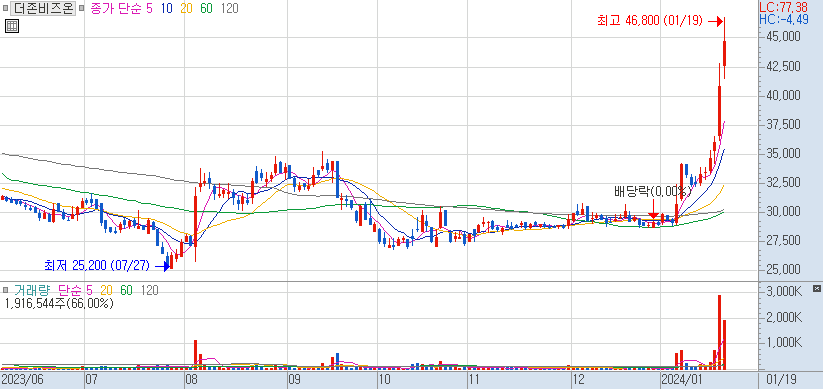The width and height of the screenshot is (823, 389).
Task: Close the volume pane with the x icon
Action: (x=816, y=289)
